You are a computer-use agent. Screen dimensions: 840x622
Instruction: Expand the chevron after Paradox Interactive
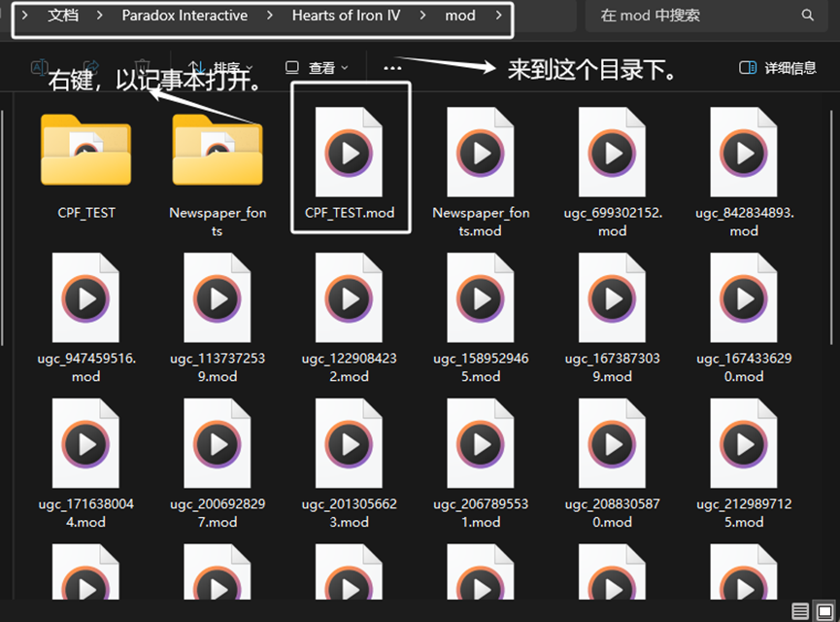269,16
